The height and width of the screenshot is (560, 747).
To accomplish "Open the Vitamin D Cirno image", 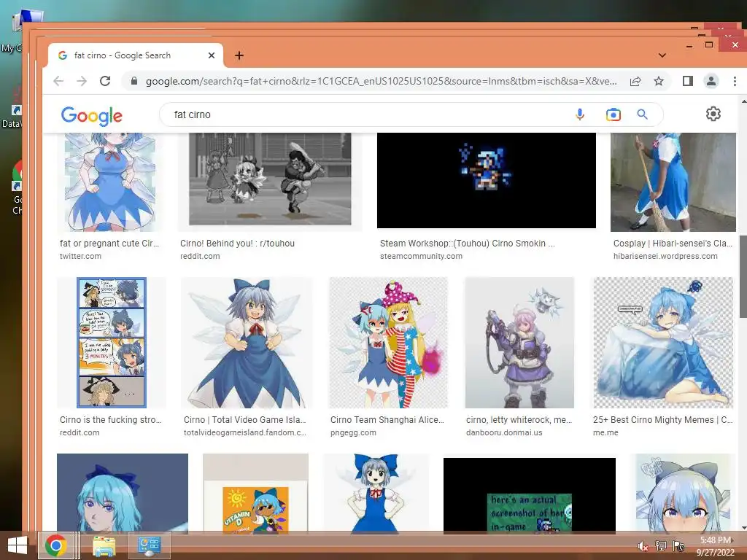I will tap(255, 494).
